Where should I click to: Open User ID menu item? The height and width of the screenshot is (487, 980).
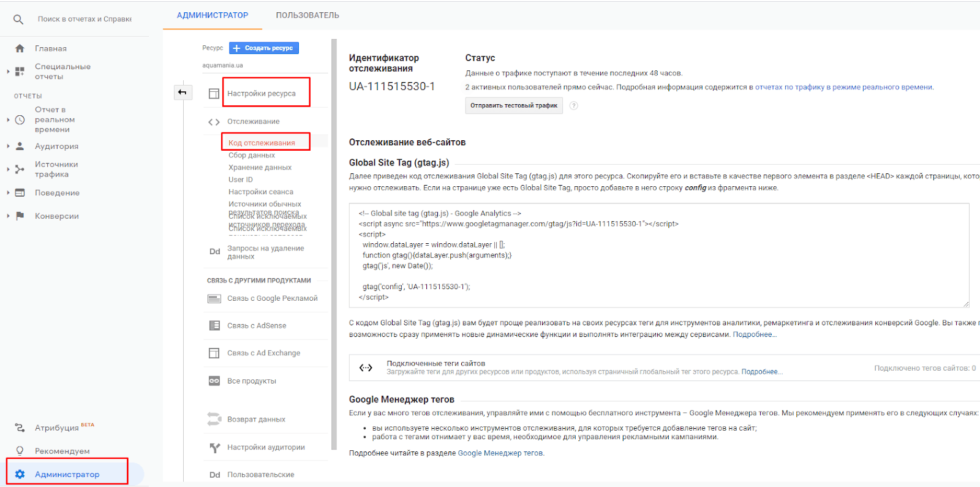click(240, 180)
